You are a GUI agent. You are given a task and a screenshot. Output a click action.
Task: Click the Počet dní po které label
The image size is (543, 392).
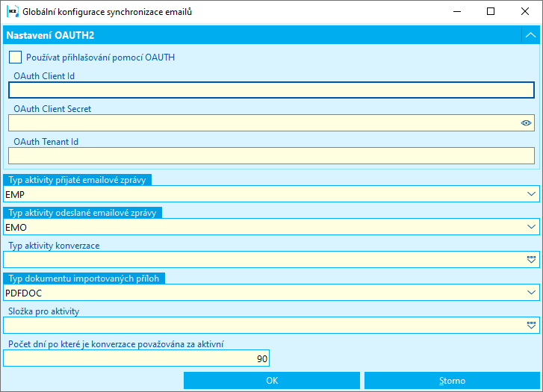pyautogui.click(x=116, y=344)
